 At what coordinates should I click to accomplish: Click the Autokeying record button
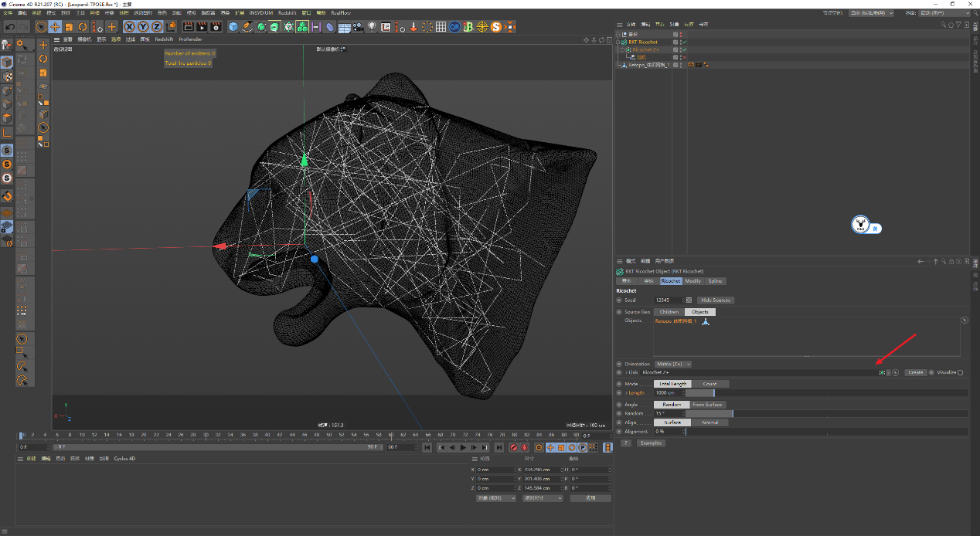click(x=524, y=447)
